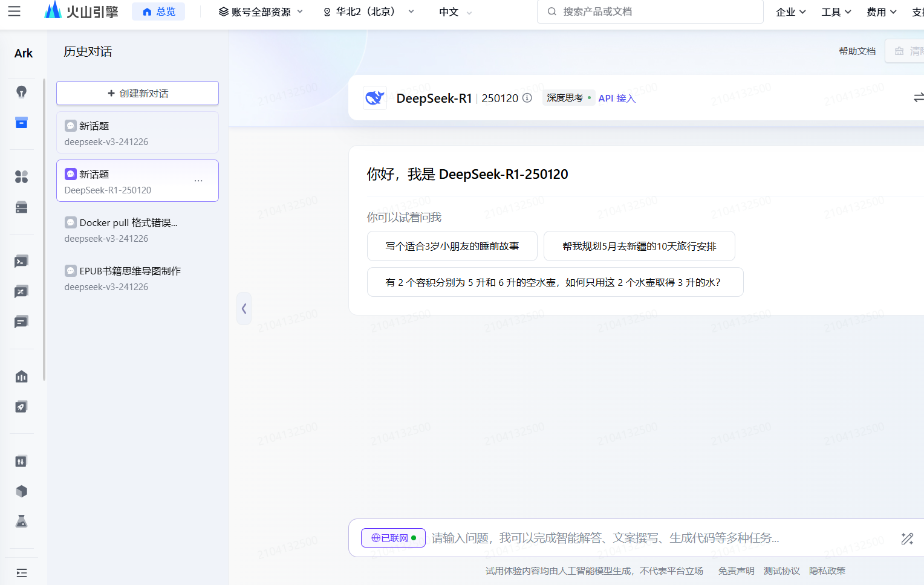Click the water jug puzzle suggestion
Viewport: 924px width, 585px height.
tap(555, 282)
